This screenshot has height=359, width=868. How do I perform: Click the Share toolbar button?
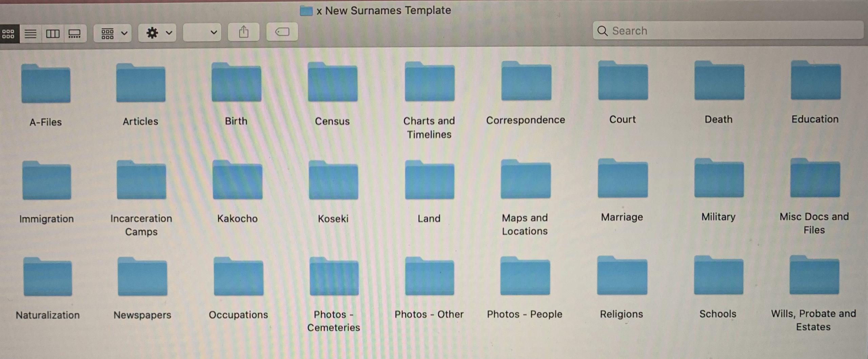click(x=243, y=32)
